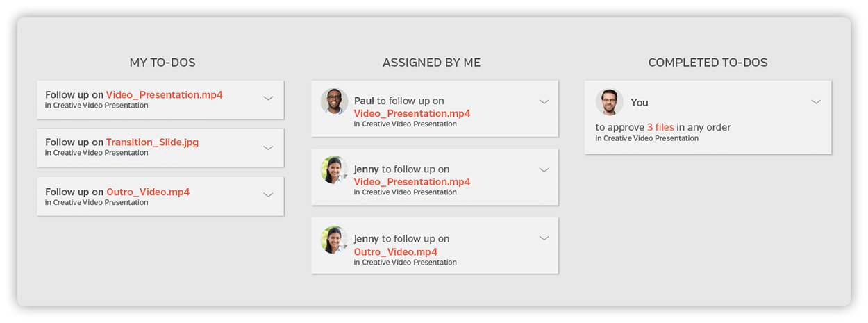Open the Transition_Slide.jpg file link
This screenshot has height=323, width=868.
click(152, 142)
